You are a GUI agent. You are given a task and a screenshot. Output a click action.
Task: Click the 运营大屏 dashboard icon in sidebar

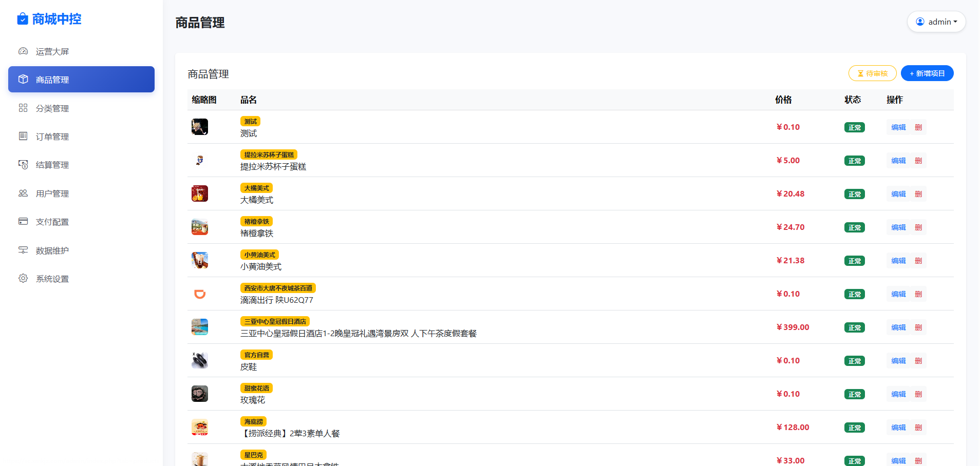click(x=23, y=51)
